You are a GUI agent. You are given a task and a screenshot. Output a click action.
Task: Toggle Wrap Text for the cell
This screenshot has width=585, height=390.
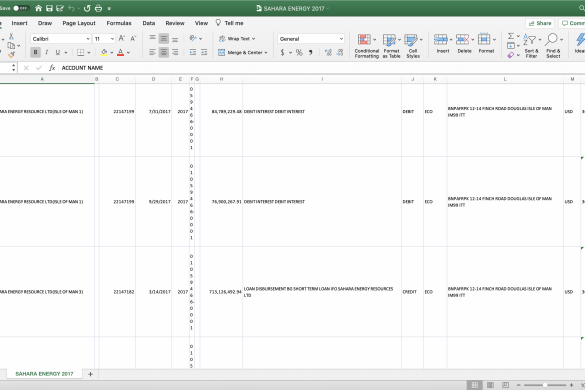tap(237, 39)
